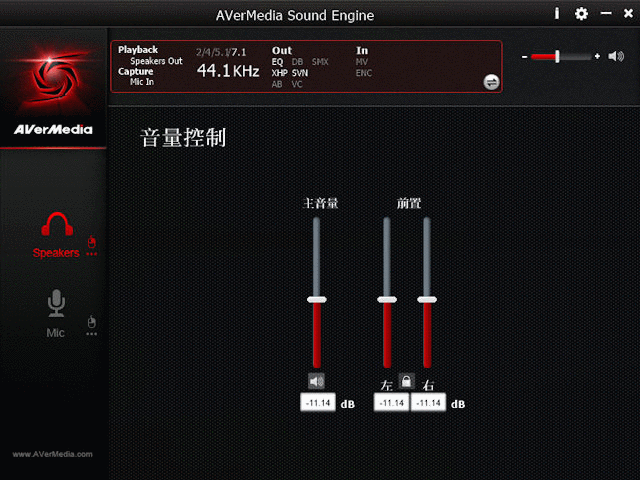Toggle AB output effect
Screen dimensions: 640x480
pos(277,84)
